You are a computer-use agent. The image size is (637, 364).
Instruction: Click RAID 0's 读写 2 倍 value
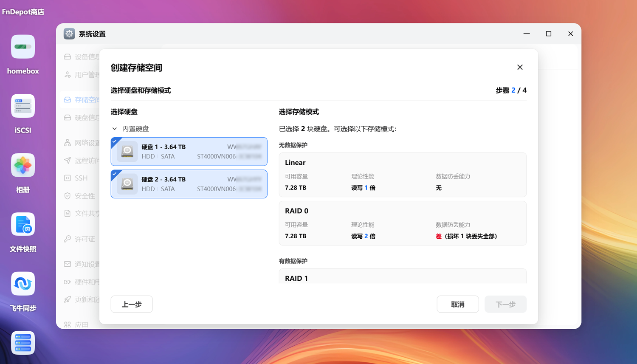coord(363,236)
